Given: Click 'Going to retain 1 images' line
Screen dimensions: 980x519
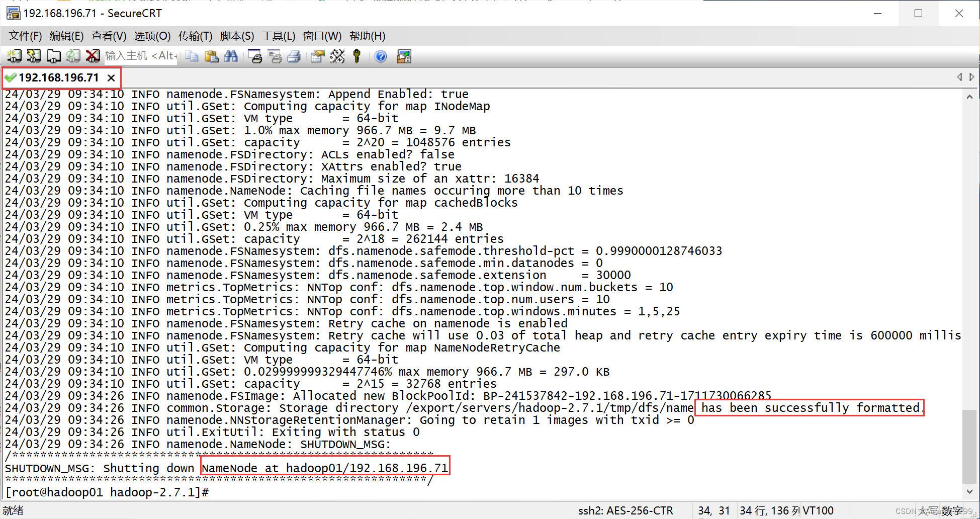Looking at the screenshot, I should tap(349, 420).
